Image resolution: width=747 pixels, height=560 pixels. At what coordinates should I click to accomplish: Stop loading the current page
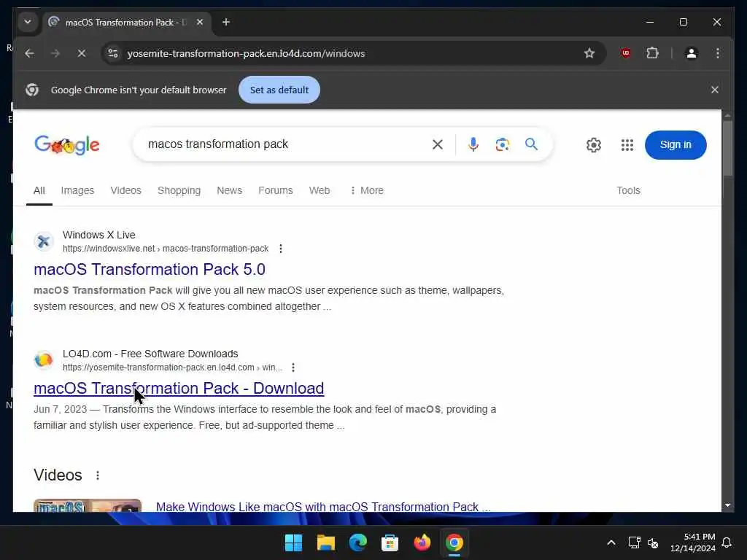tap(82, 53)
